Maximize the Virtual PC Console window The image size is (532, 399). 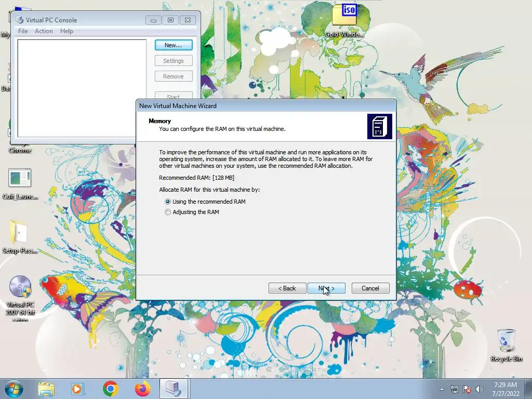point(170,20)
